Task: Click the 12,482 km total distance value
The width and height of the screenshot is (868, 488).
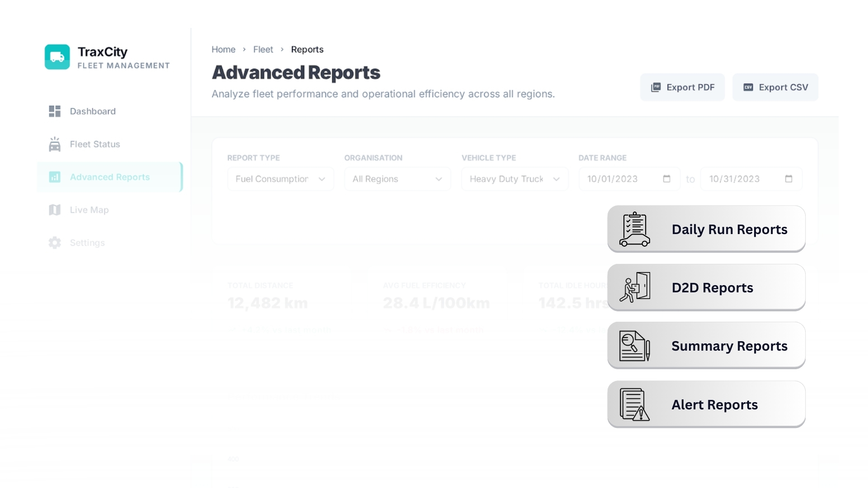Action: click(268, 303)
